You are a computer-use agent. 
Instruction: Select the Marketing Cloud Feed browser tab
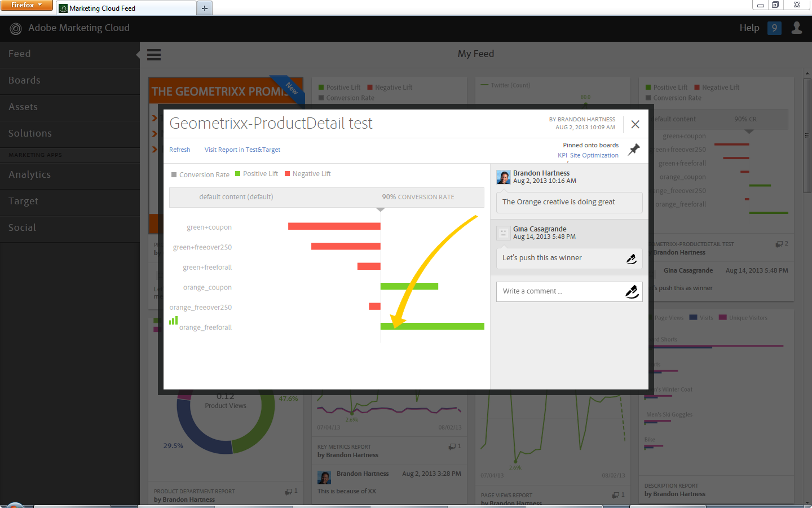pyautogui.click(x=126, y=8)
